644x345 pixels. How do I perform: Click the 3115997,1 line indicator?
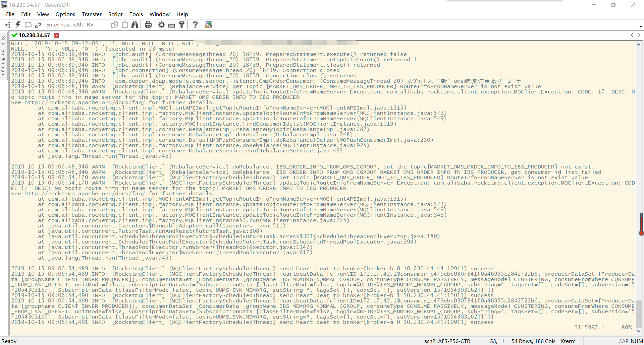point(590,328)
